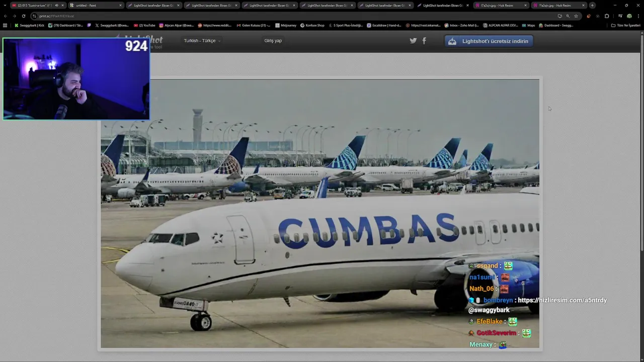Screen dimensions: 644x362
Task: Open the S Sport Plus bookmark
Action: pyautogui.click(x=346, y=25)
